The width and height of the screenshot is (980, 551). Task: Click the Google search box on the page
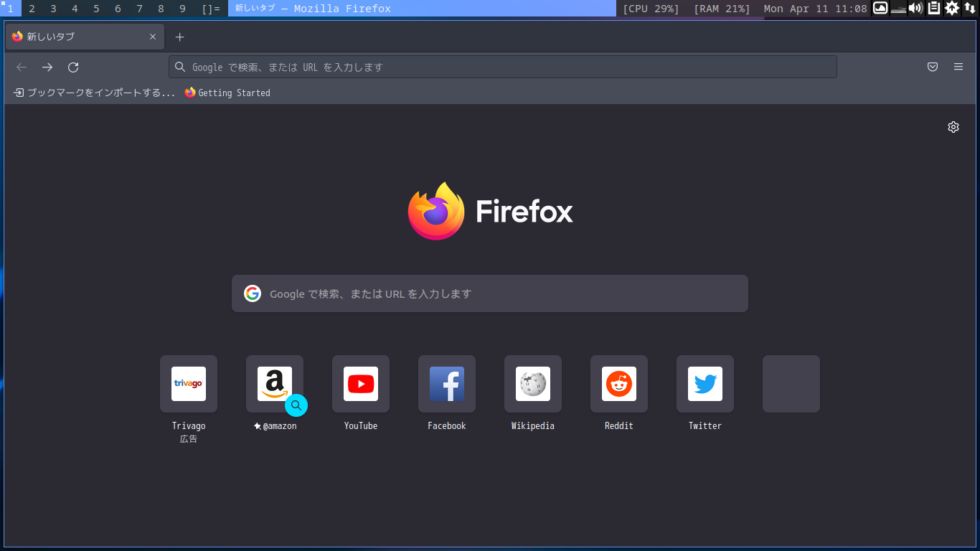coord(489,293)
